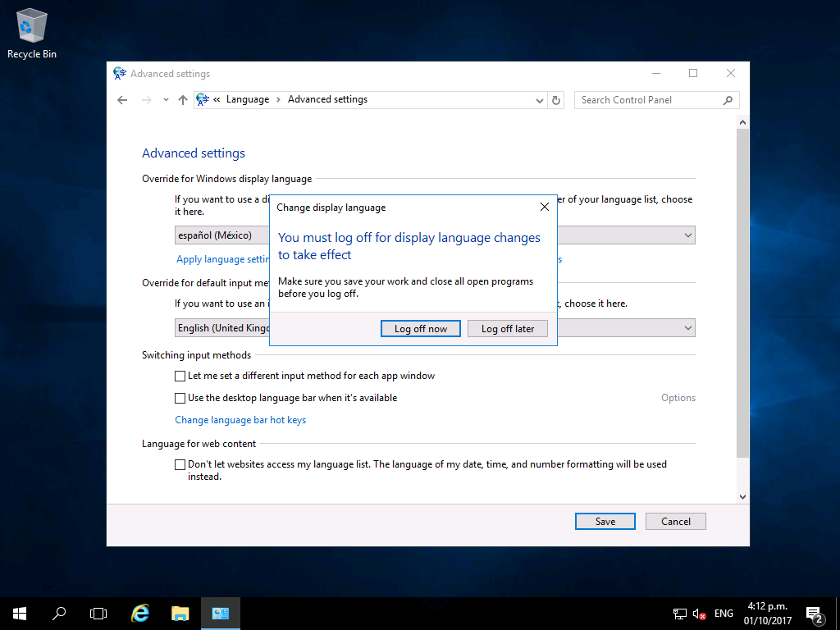Check Use the desktop language bar option
Image resolution: width=840 pixels, height=630 pixels.
pos(180,398)
